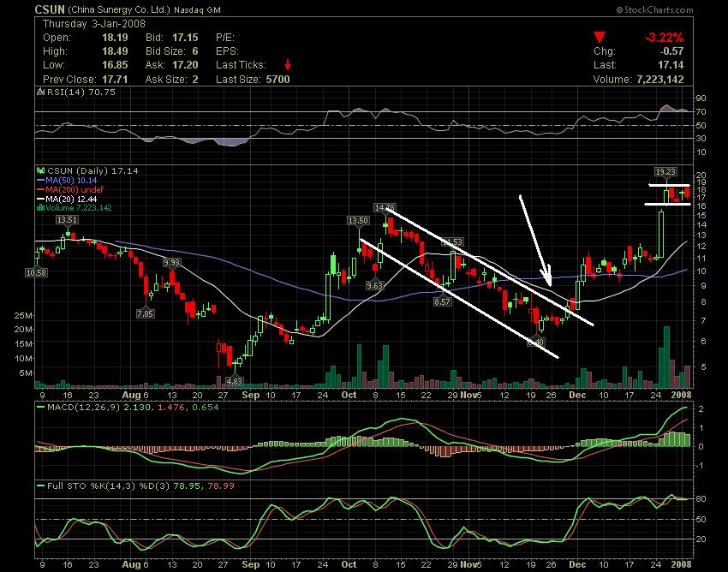Screen dimensions: 728x572
Task: Click the Ask value 17.20
Action: click(x=185, y=65)
